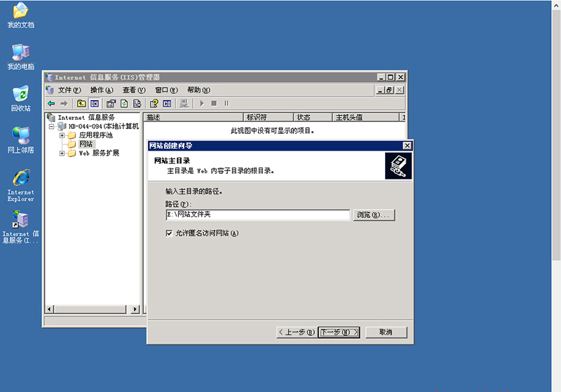Select 网上邻居 desktop icon
Viewport: 561px width, 392px height.
[21, 140]
